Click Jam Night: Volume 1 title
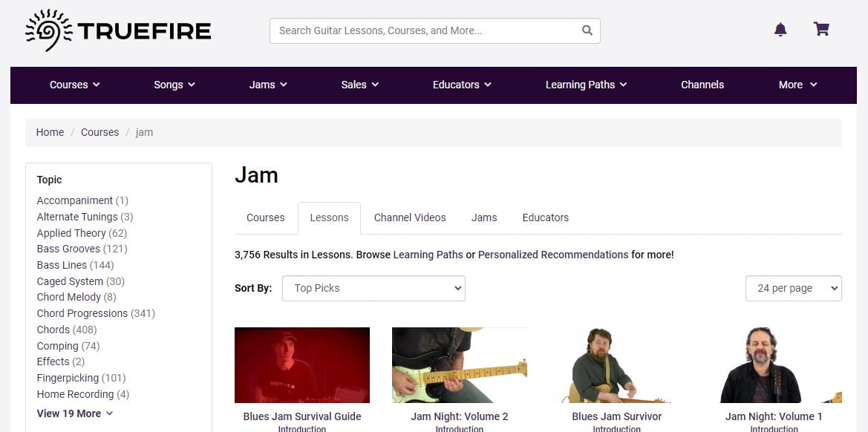Viewport: 868px width, 432px height. point(774,416)
